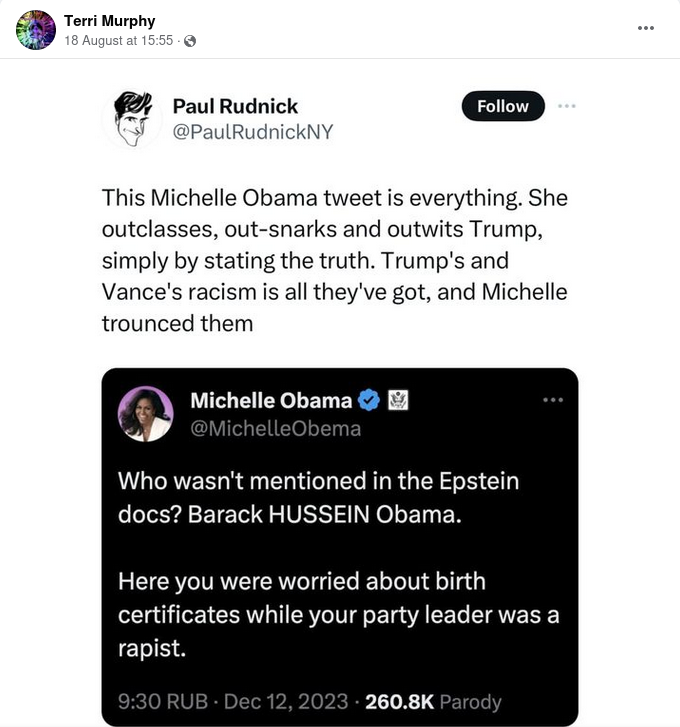The height and width of the screenshot is (727, 680).
Task: Click the blue verified checkmark badge
Action: (369, 401)
